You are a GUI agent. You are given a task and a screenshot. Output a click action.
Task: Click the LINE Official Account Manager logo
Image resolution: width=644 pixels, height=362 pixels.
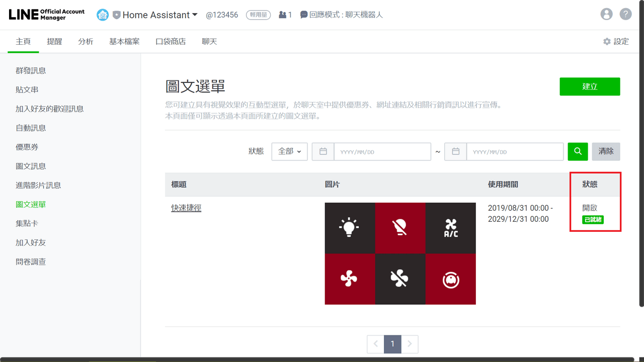(x=47, y=15)
